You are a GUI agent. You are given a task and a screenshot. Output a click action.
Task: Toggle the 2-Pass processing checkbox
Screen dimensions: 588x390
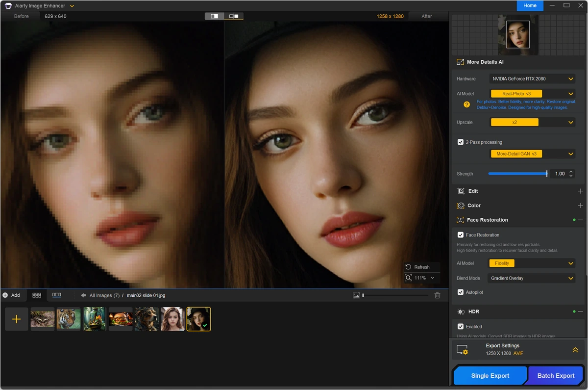click(x=461, y=142)
